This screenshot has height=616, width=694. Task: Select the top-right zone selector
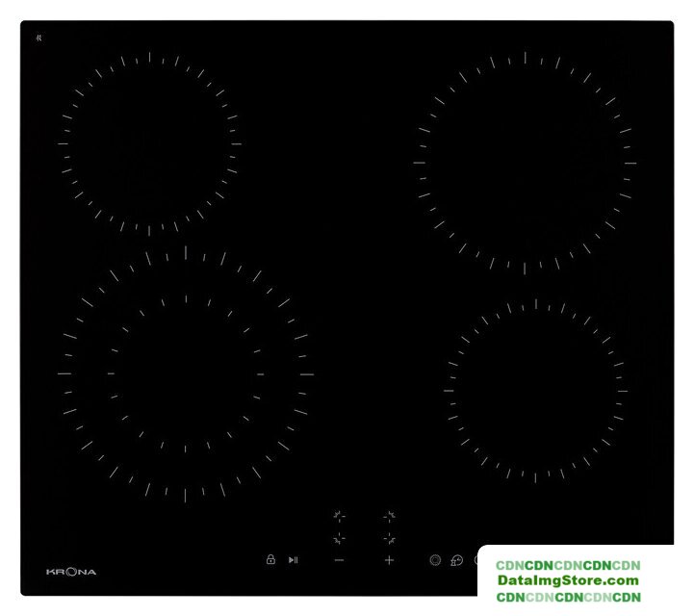(389, 516)
